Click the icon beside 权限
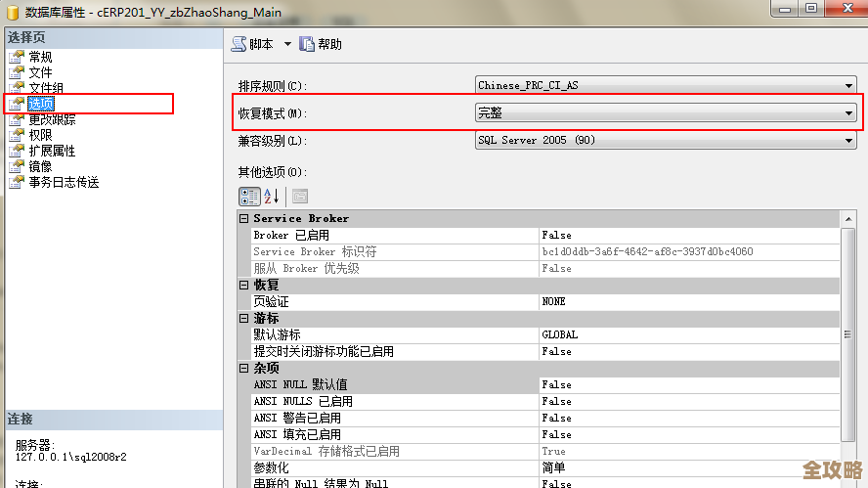 pyautogui.click(x=17, y=135)
